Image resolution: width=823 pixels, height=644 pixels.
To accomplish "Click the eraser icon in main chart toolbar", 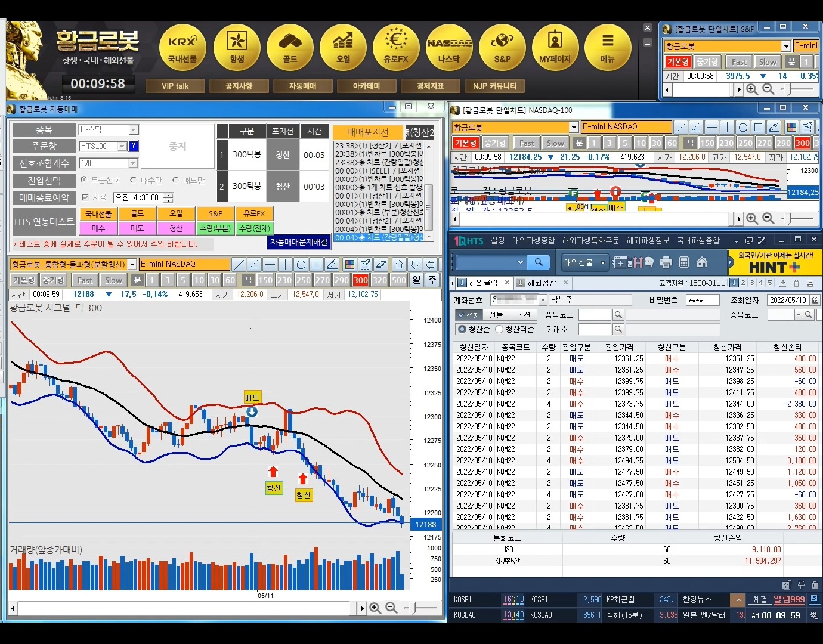I will coord(381,264).
